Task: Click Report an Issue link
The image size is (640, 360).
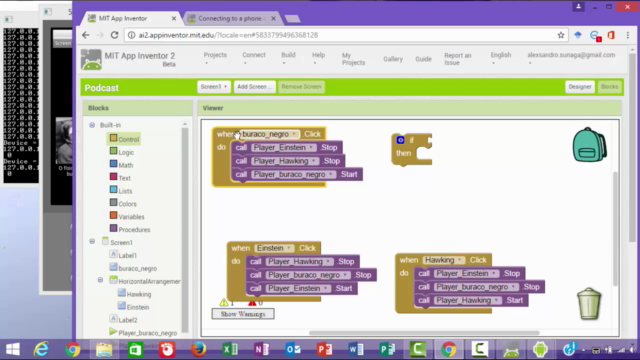Action: click(458, 59)
